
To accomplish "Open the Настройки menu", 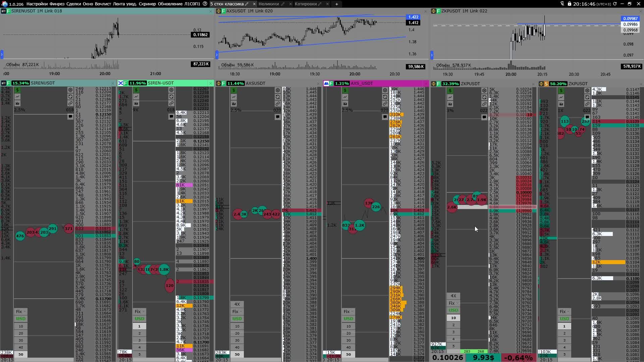I will [x=37, y=4].
